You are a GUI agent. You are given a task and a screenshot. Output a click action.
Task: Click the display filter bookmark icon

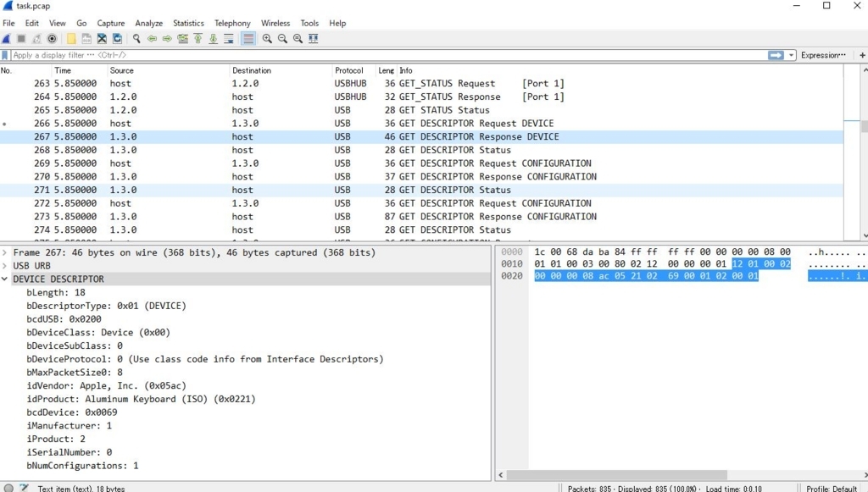[x=5, y=55]
